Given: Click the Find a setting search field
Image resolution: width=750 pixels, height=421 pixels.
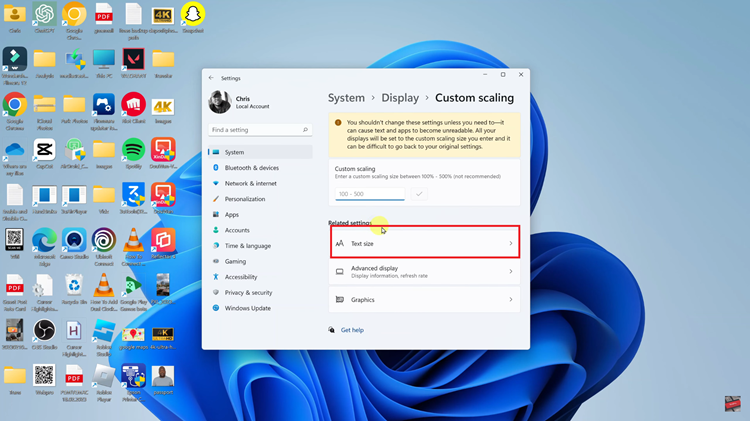Looking at the screenshot, I should click(260, 130).
